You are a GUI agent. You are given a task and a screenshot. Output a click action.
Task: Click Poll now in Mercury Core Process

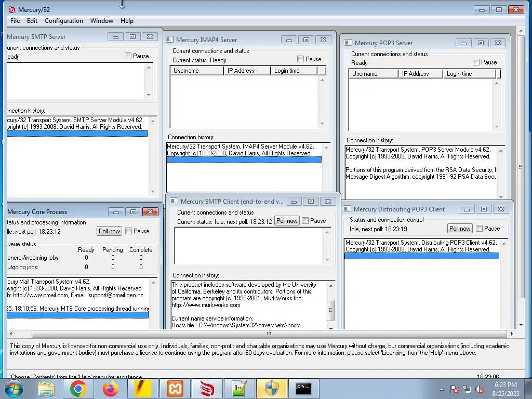coord(109,231)
